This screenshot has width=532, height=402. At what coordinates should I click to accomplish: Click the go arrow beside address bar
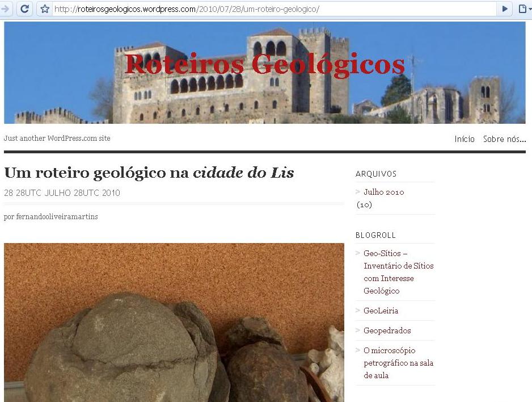505,9
